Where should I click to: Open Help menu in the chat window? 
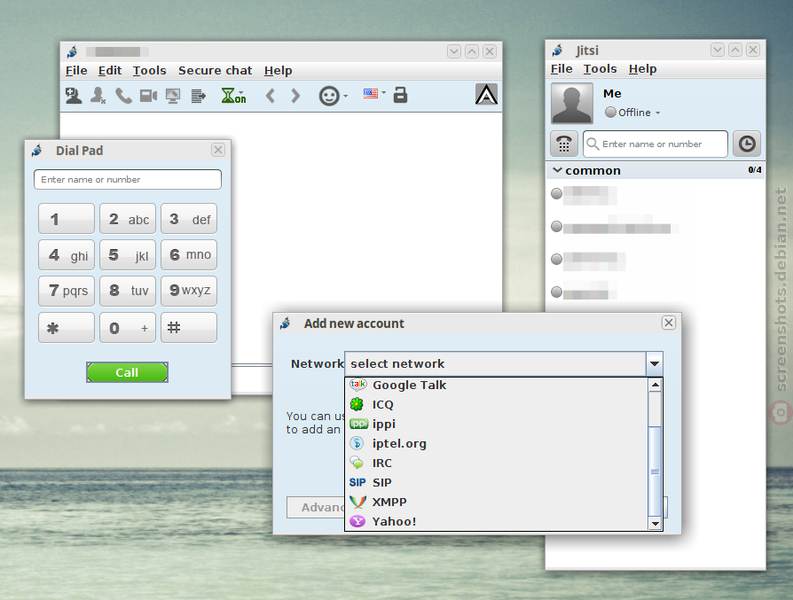(x=278, y=70)
